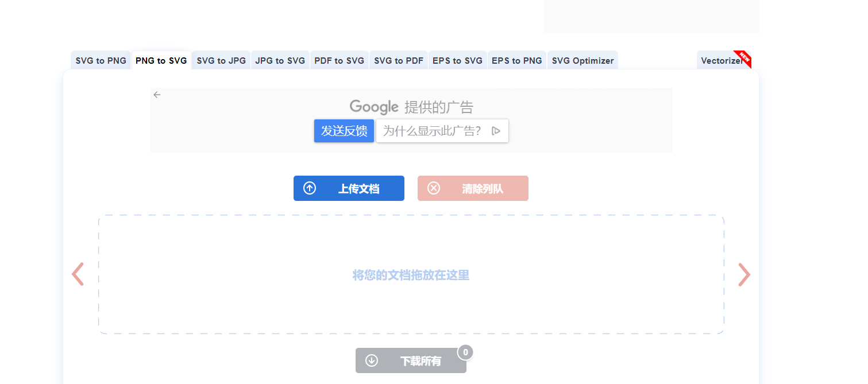Click the disabled 下载所有 download button
868x384 pixels.
[x=411, y=360]
